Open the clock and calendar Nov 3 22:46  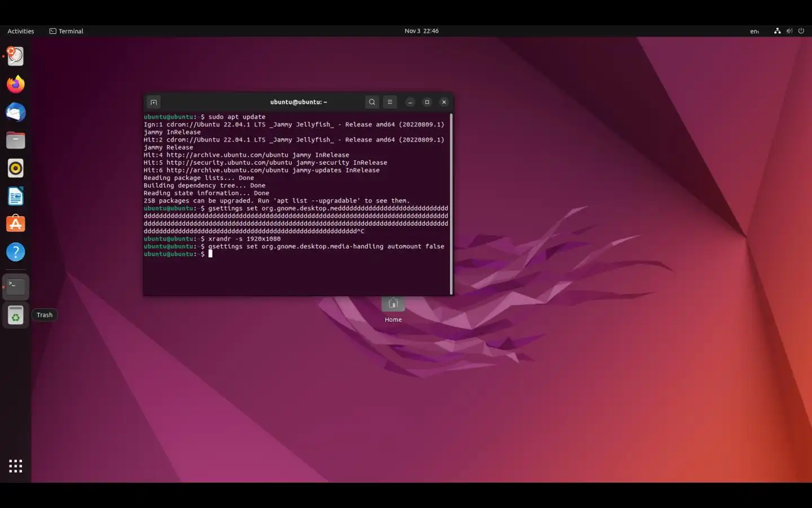421,31
